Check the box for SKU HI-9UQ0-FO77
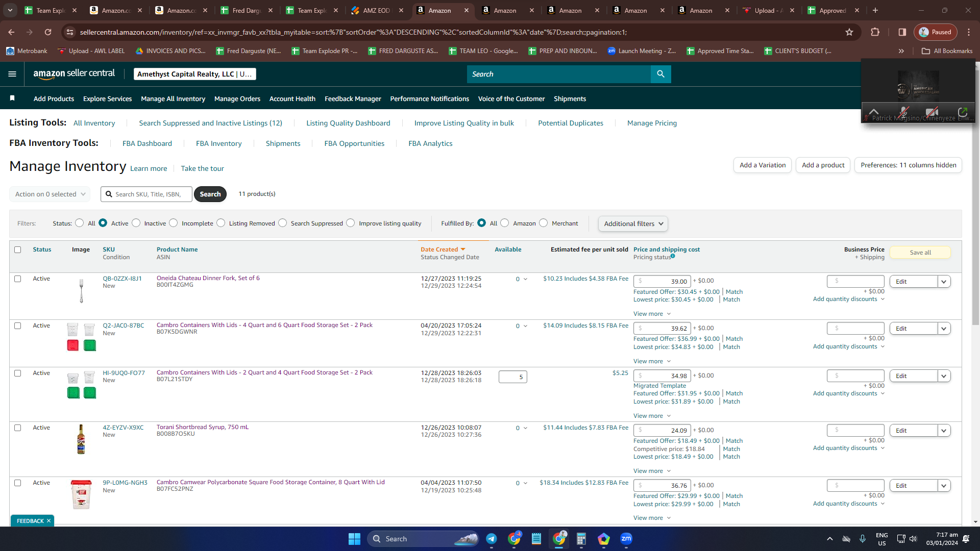 tap(18, 373)
